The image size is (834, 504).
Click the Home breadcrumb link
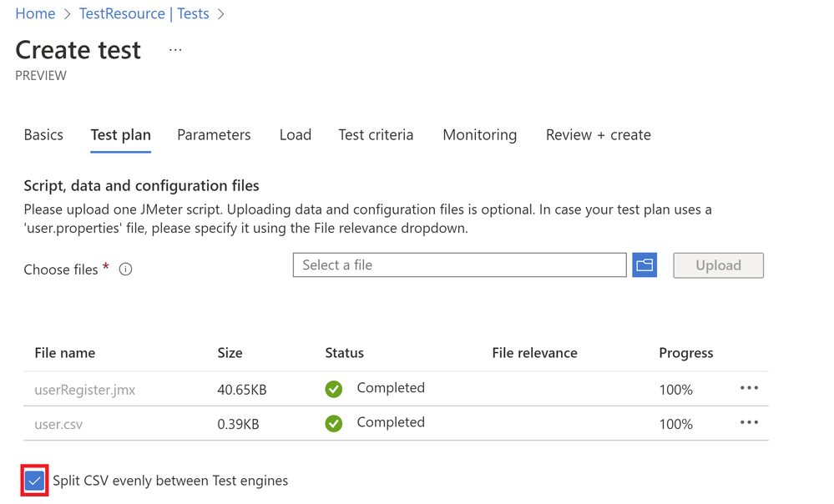pos(35,14)
